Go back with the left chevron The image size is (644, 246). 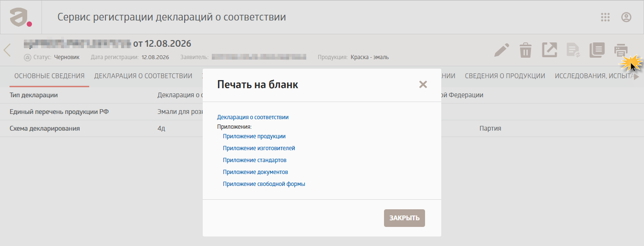7,50
